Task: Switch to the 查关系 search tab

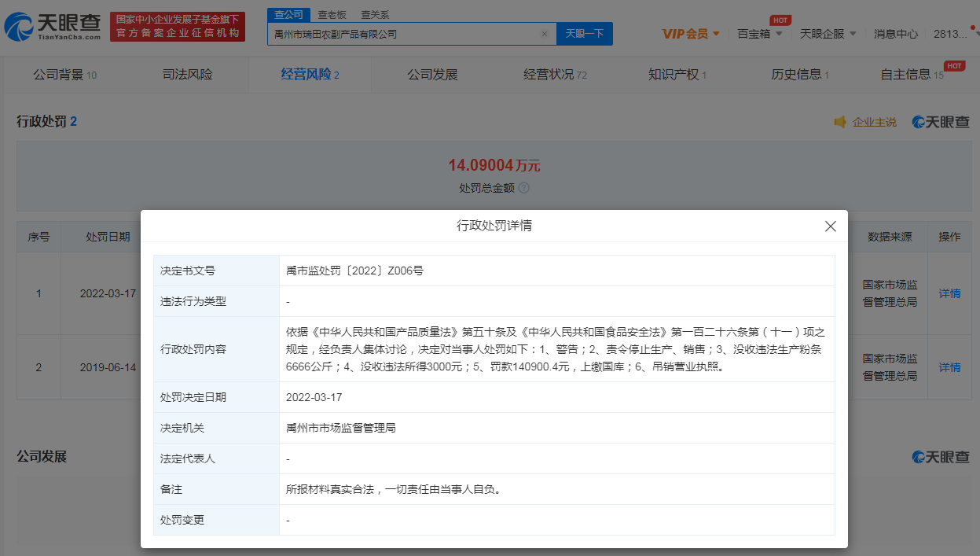Action: coord(375,15)
